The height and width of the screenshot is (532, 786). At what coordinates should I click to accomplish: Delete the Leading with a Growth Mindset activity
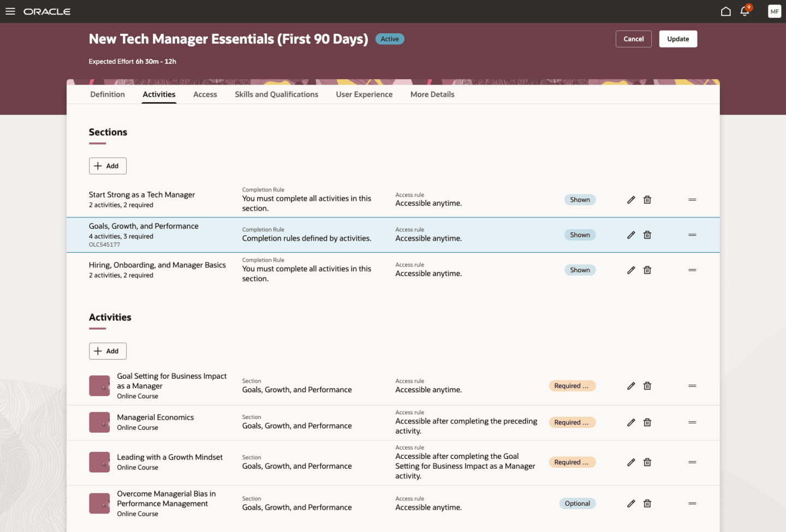pyautogui.click(x=647, y=462)
